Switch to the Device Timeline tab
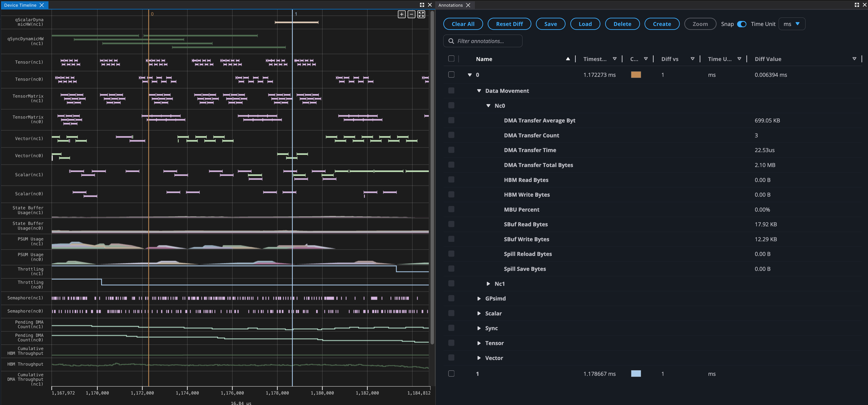Screen dimensions: 868x405 tap(20, 5)
